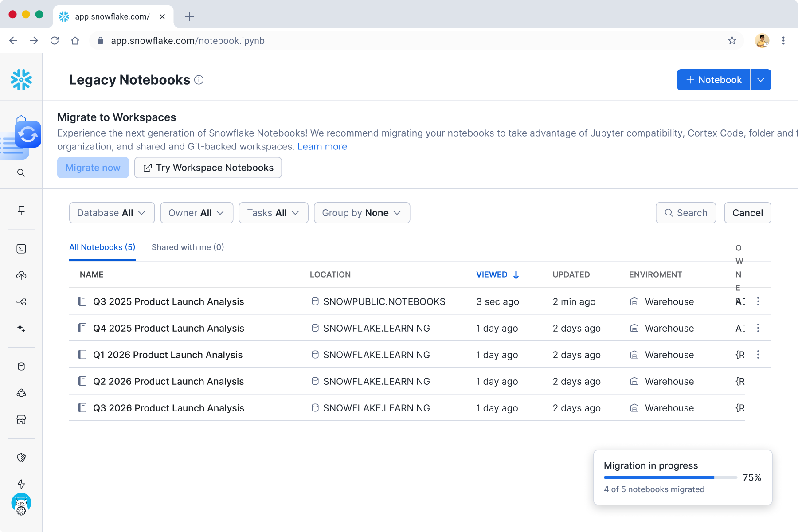Expand the Group by None dropdown
The width and height of the screenshot is (798, 532).
[x=362, y=213]
